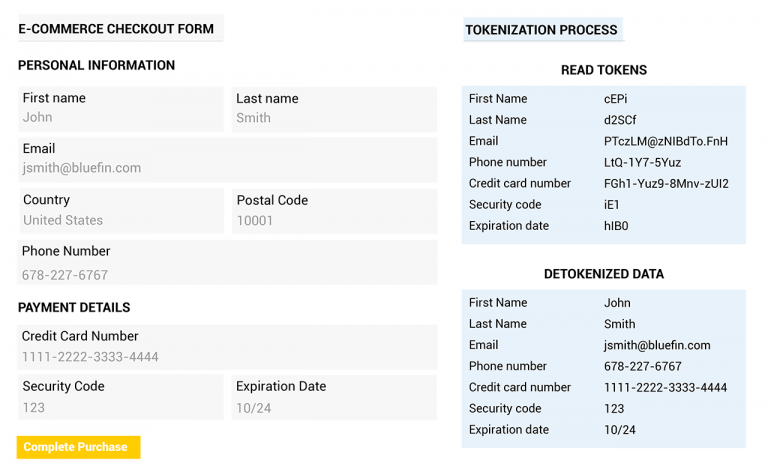Image resolution: width=768 pixels, height=469 pixels.
Task: Click the Postal Code field
Action: 335,211
